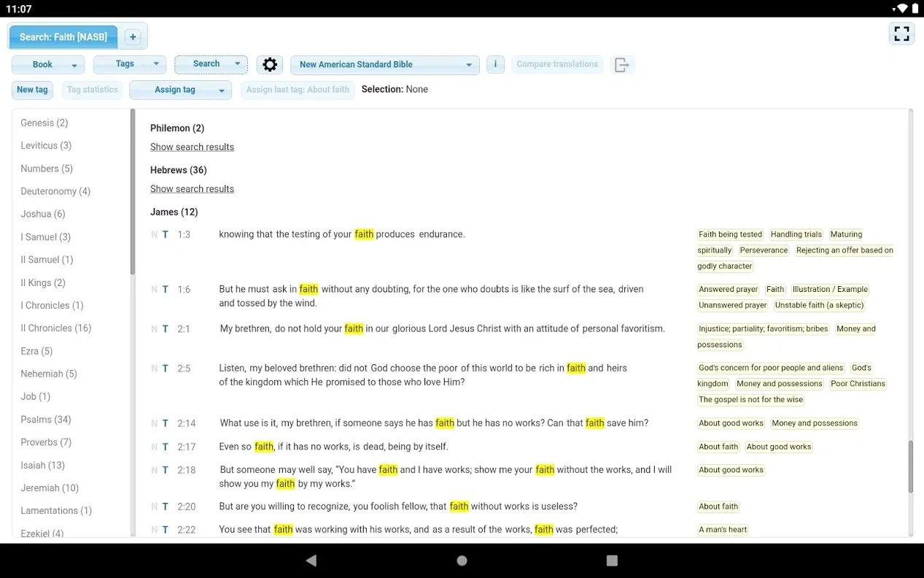Screen dimensions: 924x578
Task: Click the verse reference 2:14
Action: click(x=187, y=423)
